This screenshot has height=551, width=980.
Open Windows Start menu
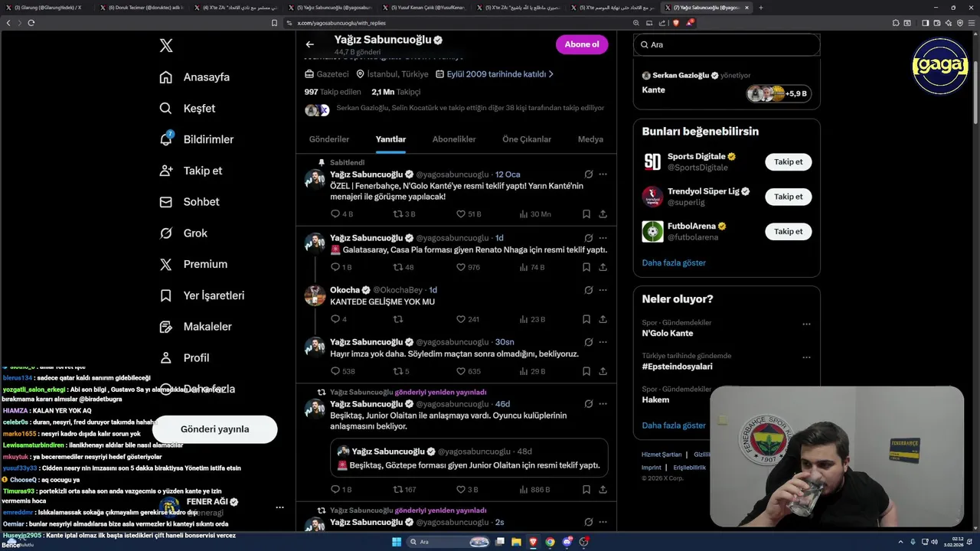(397, 542)
